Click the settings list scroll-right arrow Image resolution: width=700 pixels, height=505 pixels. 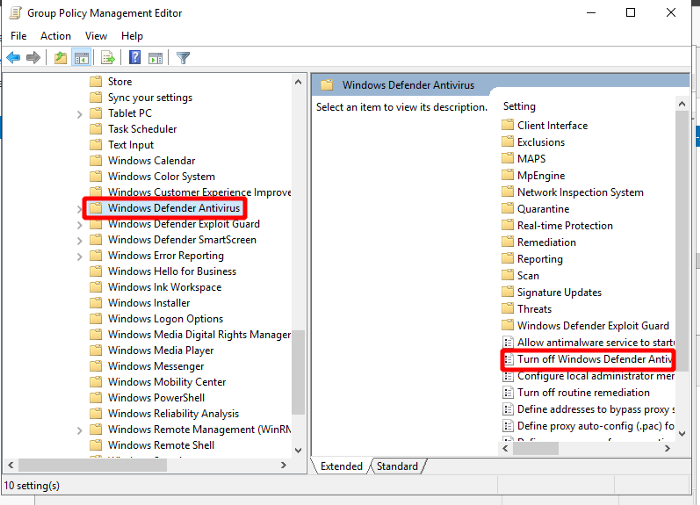pos(667,448)
